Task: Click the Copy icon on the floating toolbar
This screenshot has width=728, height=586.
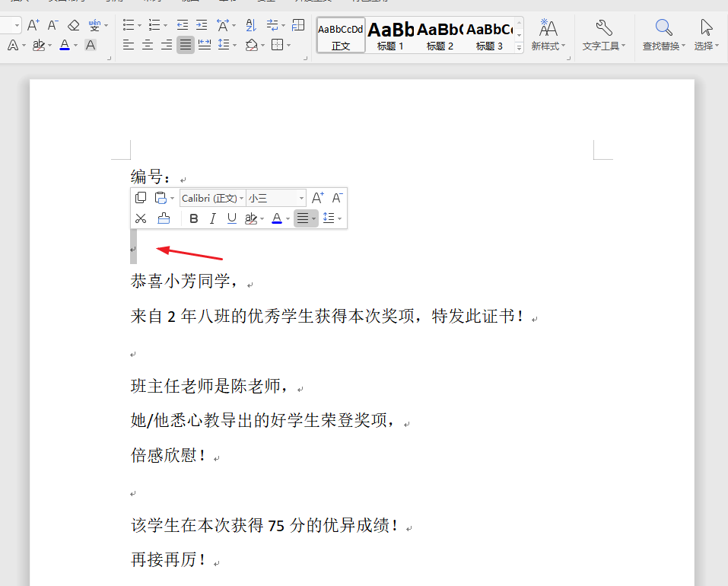Action: point(141,197)
